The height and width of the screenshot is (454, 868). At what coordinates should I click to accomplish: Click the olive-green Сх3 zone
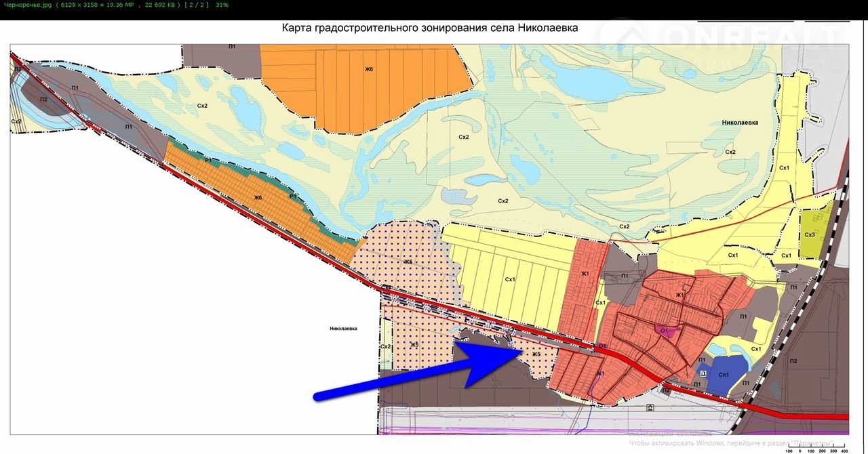810,234
